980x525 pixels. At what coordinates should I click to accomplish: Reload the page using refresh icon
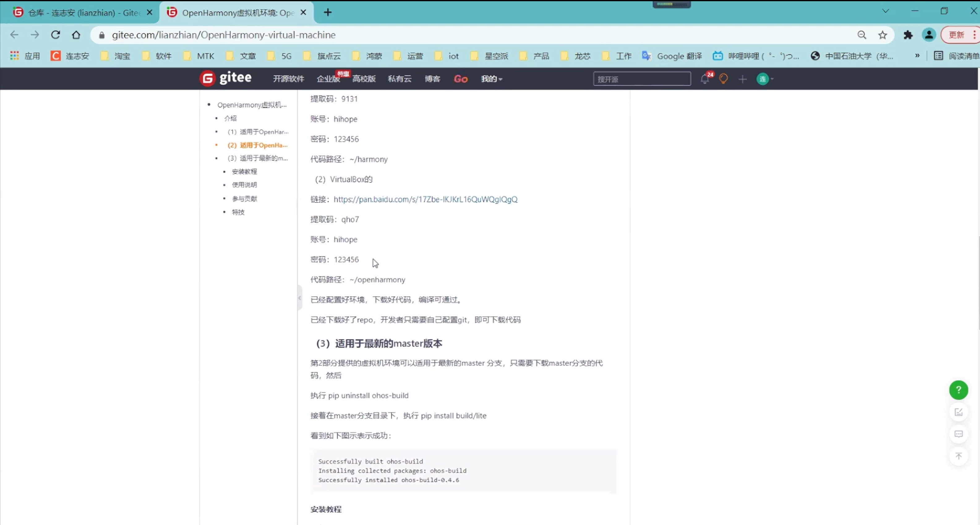[x=56, y=35]
